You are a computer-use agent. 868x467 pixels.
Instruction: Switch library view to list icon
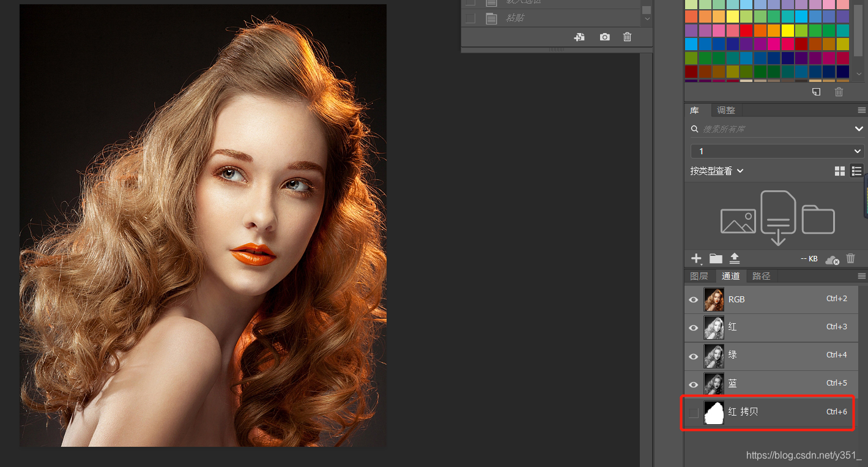[856, 171]
